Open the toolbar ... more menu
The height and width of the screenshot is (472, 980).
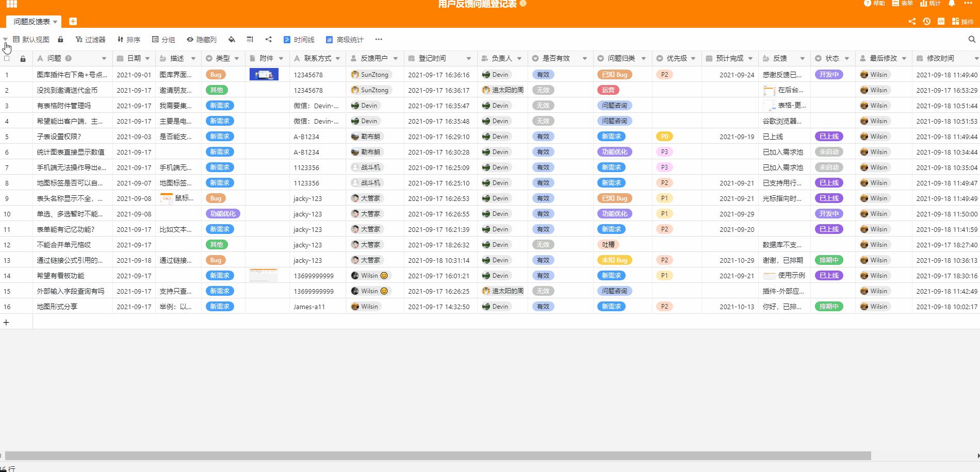coord(379,39)
